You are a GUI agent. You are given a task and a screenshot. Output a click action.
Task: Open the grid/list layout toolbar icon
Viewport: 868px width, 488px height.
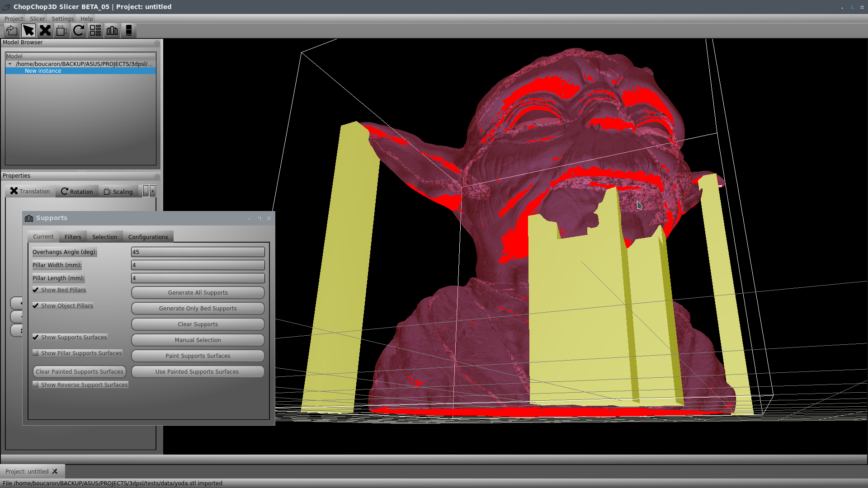(95, 30)
